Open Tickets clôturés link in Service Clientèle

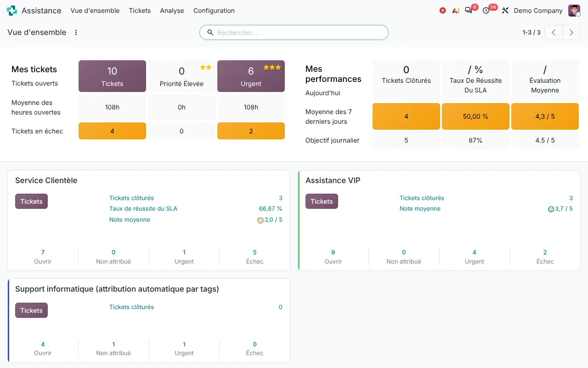(131, 198)
